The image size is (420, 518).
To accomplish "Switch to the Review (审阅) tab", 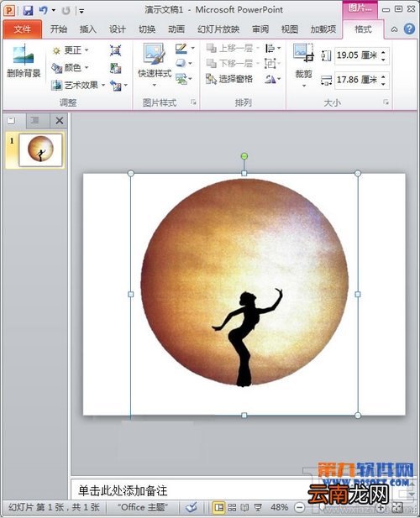I will (260, 29).
